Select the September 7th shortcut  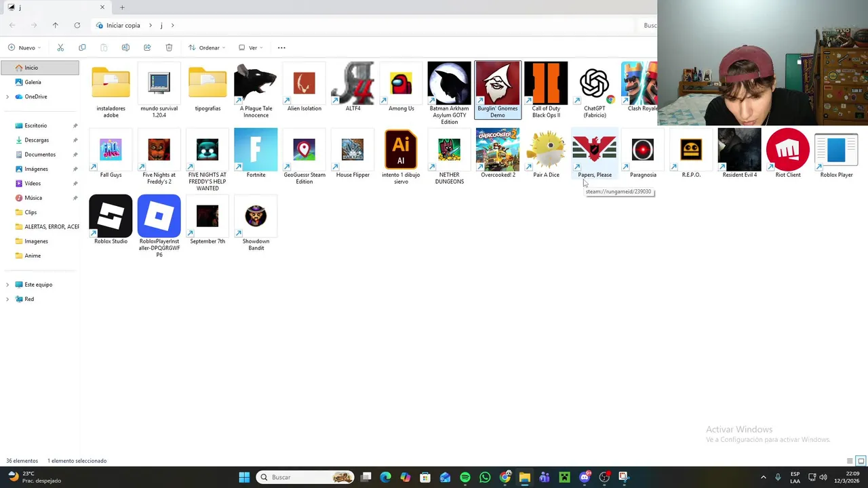coord(208,220)
